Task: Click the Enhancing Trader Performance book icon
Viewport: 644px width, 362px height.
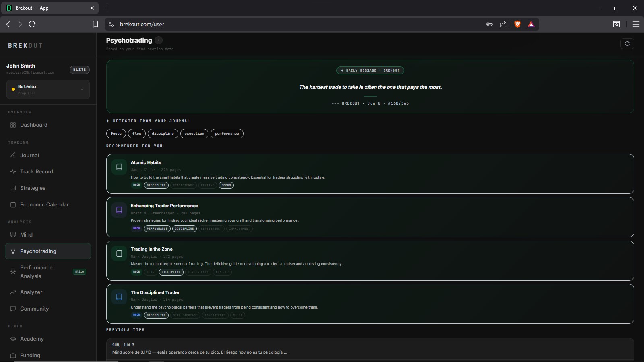Action: [x=119, y=210]
